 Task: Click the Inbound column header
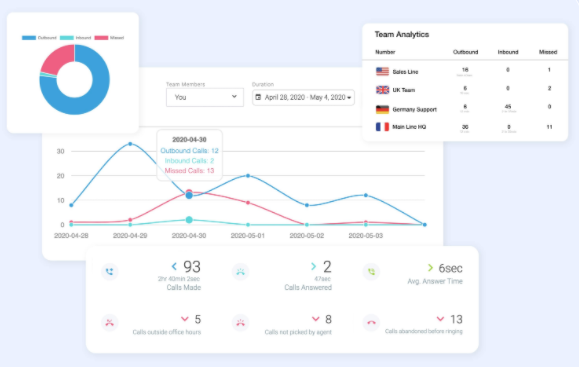(508, 52)
